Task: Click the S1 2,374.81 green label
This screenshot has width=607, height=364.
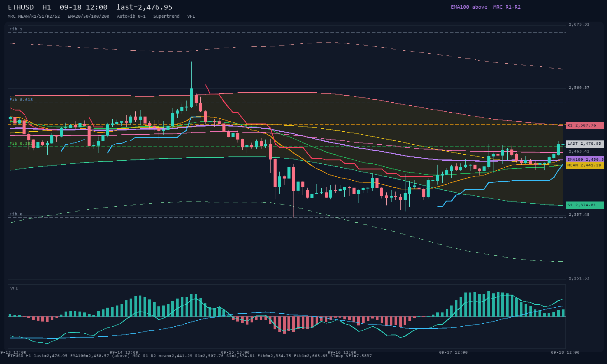Action: 585,205
